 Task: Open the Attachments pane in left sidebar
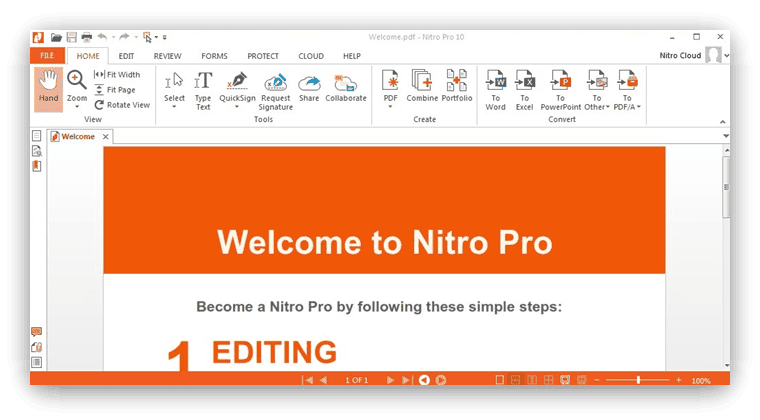(x=36, y=347)
